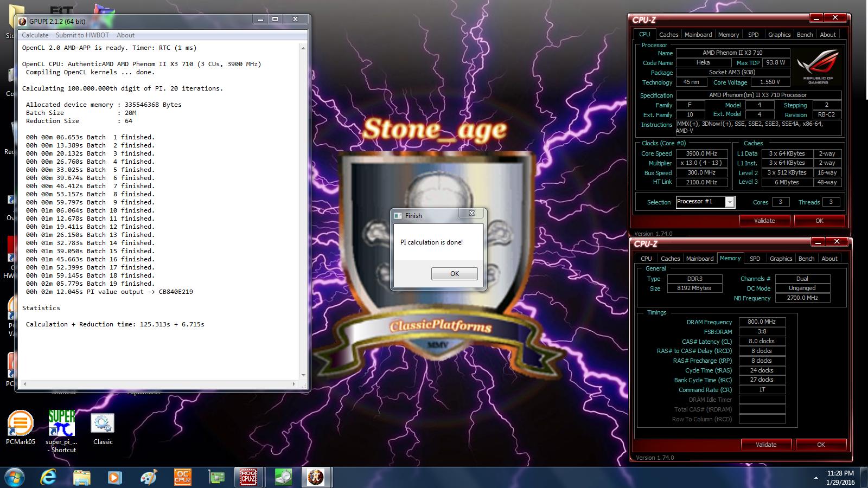This screenshot has height=488, width=868.
Task: Click the NB Frequency 2700.0 MHz field
Action: [802, 298]
